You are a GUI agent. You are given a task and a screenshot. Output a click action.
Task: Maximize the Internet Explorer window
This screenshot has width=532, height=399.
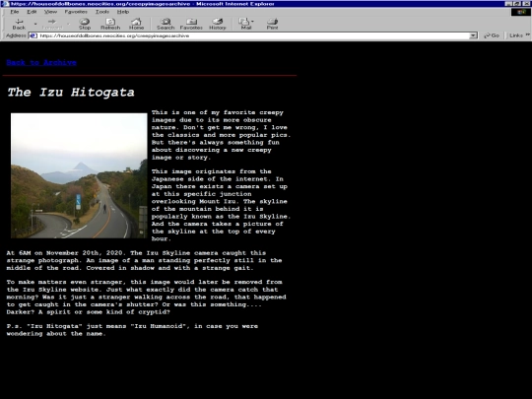click(x=516, y=4)
